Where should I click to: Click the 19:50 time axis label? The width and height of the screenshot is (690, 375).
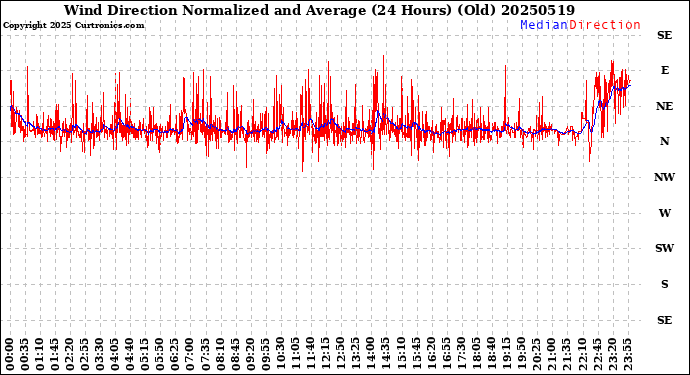521,355
